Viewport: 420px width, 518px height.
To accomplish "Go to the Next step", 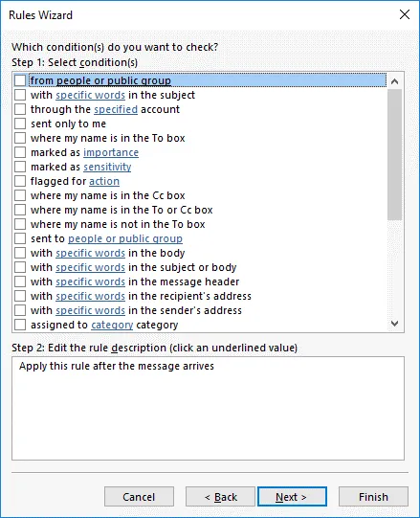I will [x=292, y=497].
